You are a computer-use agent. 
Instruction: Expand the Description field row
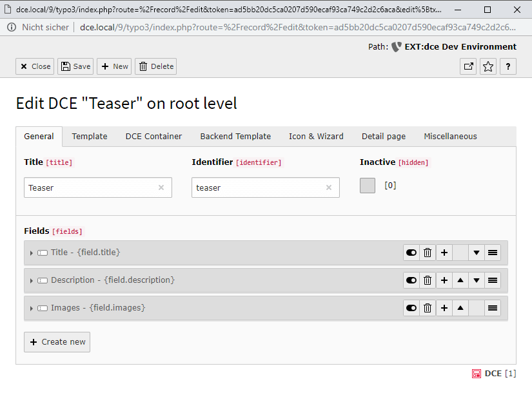(32, 281)
